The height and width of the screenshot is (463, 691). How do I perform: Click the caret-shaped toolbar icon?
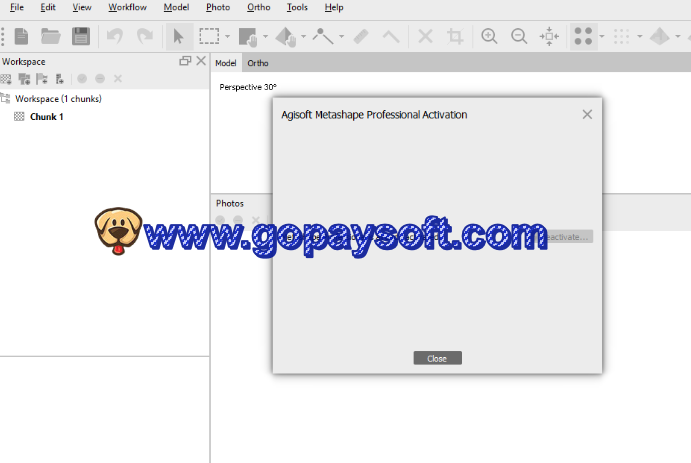coord(391,36)
